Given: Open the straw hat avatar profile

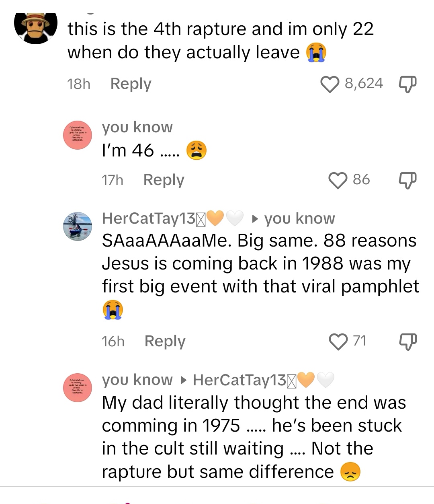Looking at the screenshot, I should click(35, 27).
